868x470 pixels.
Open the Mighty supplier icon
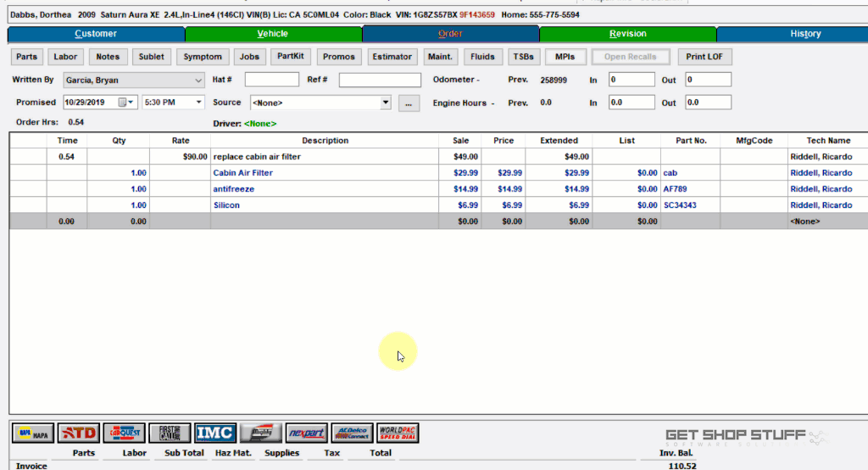point(260,434)
